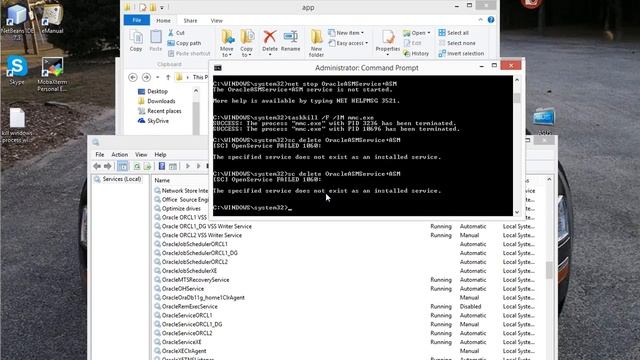Select the kill windows process file icon

[x=17, y=125]
